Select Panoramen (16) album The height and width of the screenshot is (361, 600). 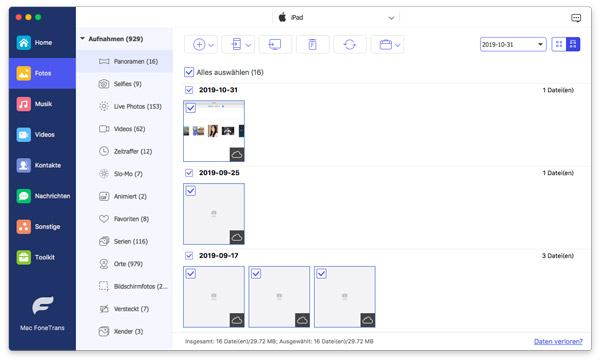tap(125, 61)
